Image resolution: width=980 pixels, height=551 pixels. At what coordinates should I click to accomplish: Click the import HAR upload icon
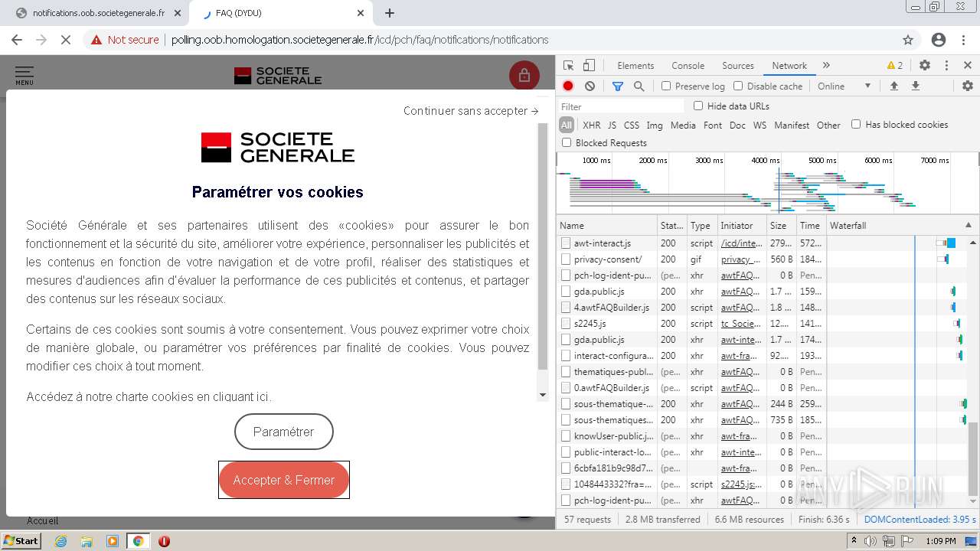click(x=893, y=86)
